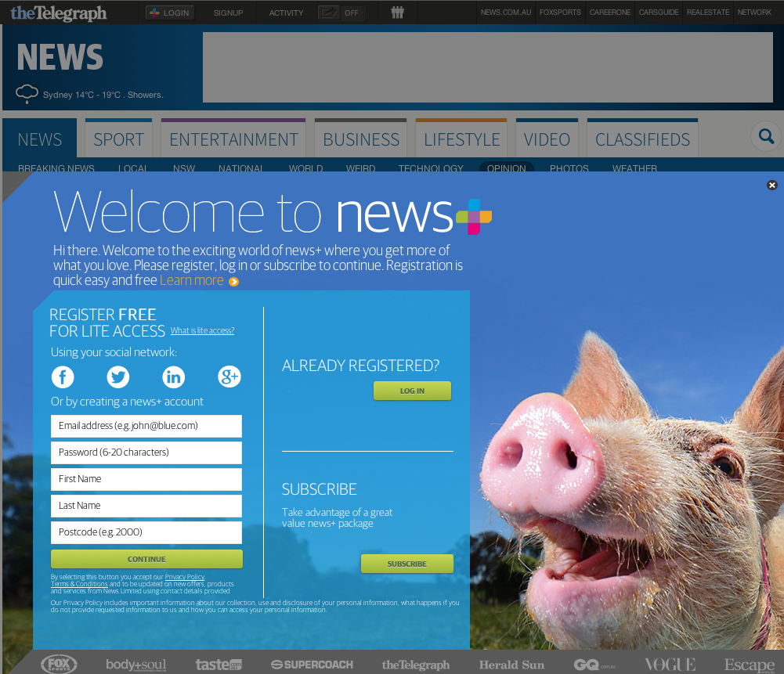The image size is (784, 674).
Task: Open the site search magnifier icon
Action: point(766,136)
